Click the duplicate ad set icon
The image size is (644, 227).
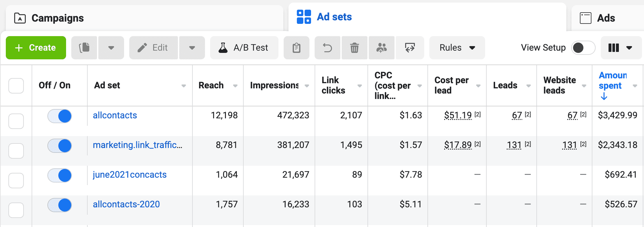pos(84,48)
